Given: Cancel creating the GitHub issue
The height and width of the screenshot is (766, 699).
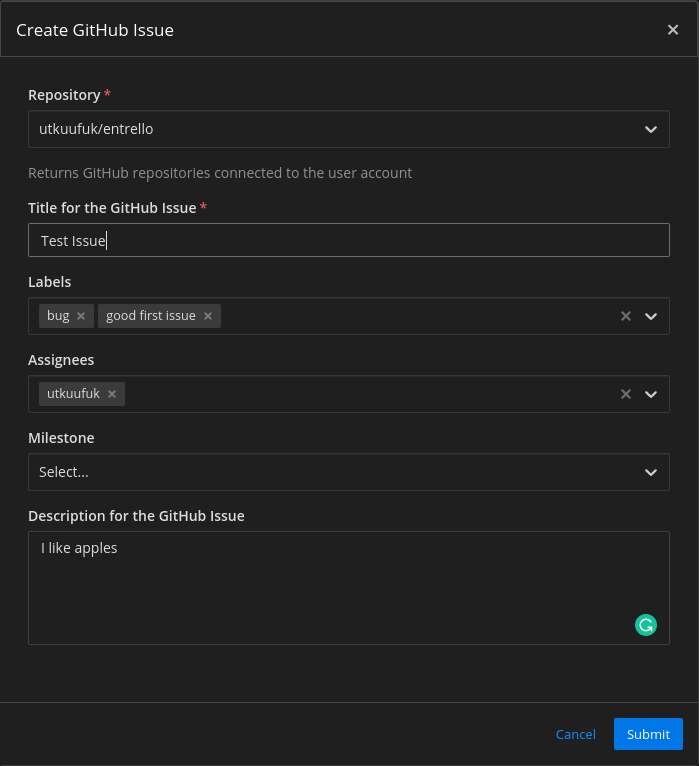Looking at the screenshot, I should point(575,734).
